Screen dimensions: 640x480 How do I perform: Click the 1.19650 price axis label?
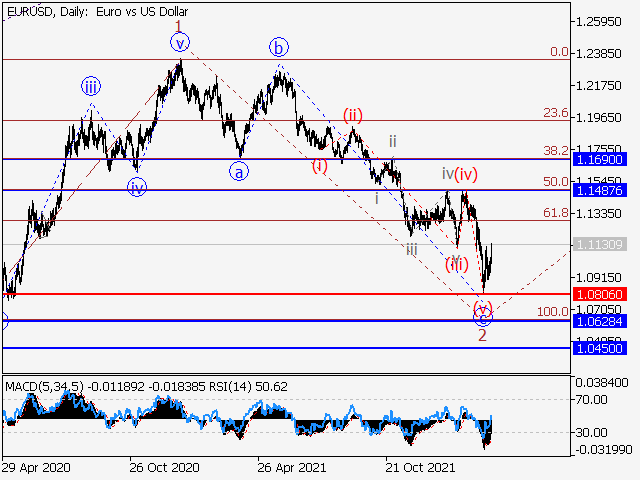(x=598, y=118)
